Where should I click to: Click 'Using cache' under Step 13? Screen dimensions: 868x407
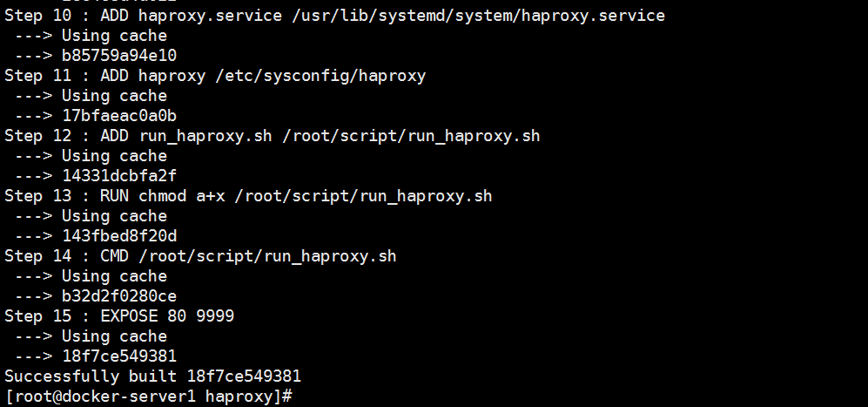click(x=114, y=215)
